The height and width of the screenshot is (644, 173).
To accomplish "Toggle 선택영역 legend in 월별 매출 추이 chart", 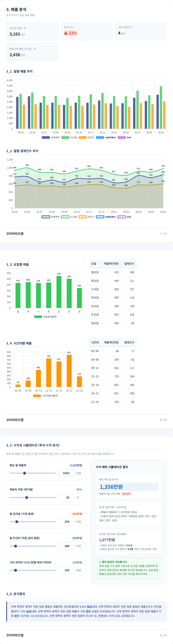I will coord(51,137).
